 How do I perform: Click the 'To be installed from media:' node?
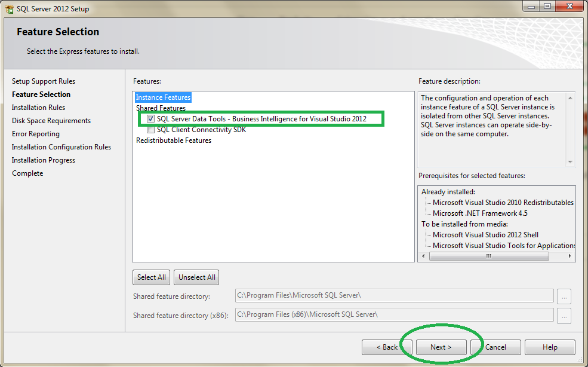click(x=464, y=224)
